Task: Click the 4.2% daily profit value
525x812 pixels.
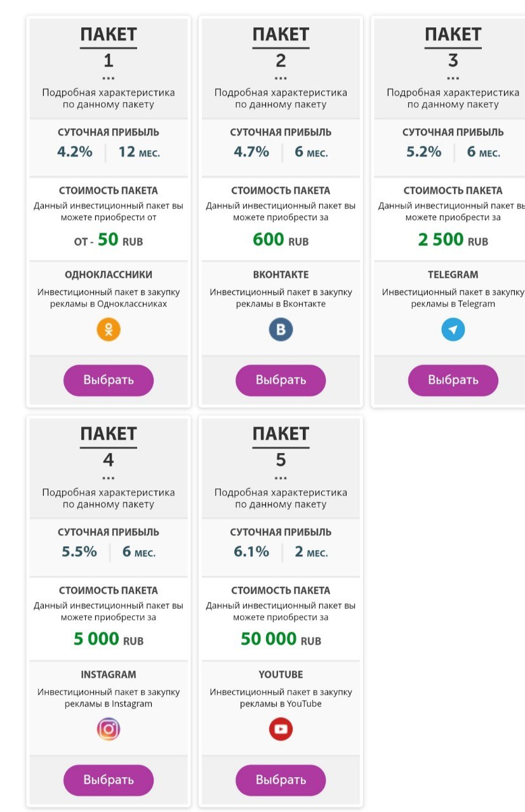Action: click(75, 152)
